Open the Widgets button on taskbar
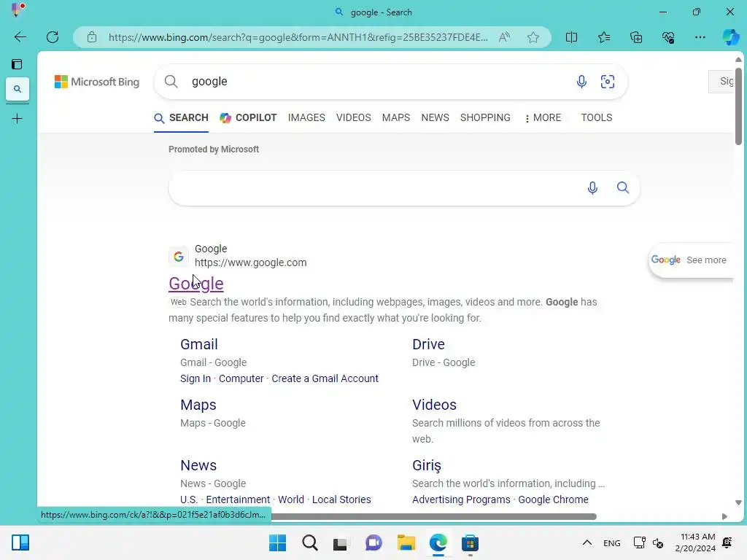 click(x=20, y=542)
